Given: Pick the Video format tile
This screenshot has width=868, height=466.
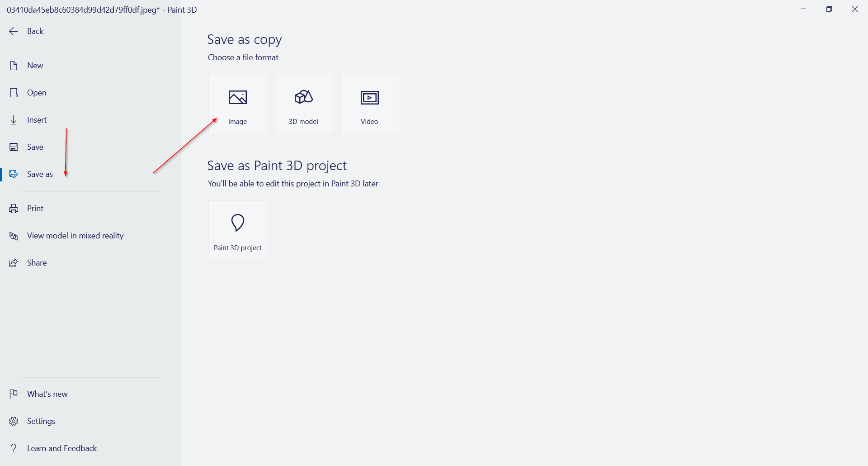Looking at the screenshot, I should (x=369, y=103).
